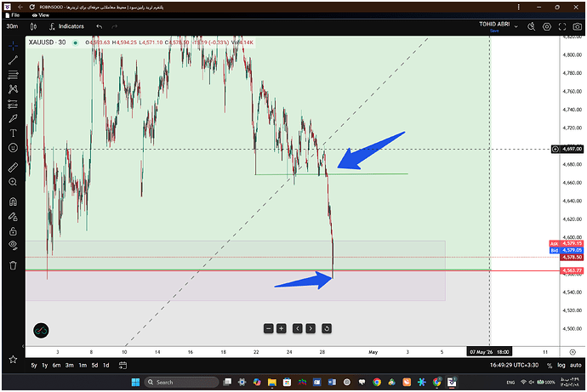587x392 pixels.
Task: Click the 07 May '26 18:00 time label
Action: [x=489, y=352]
